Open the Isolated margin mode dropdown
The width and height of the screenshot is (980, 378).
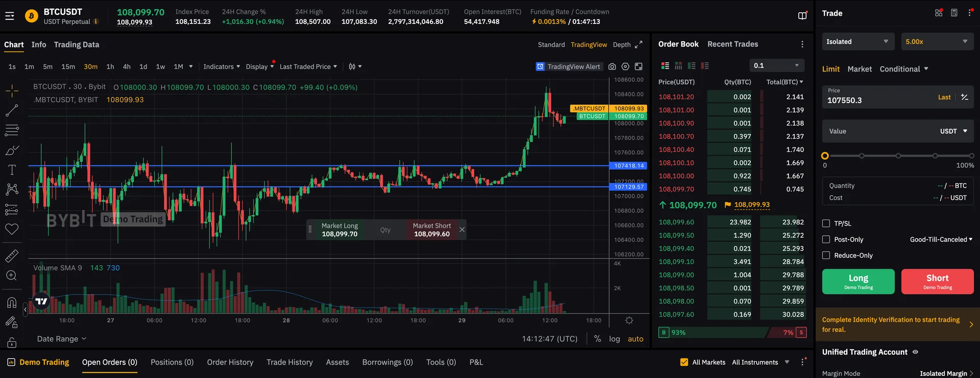click(x=858, y=42)
